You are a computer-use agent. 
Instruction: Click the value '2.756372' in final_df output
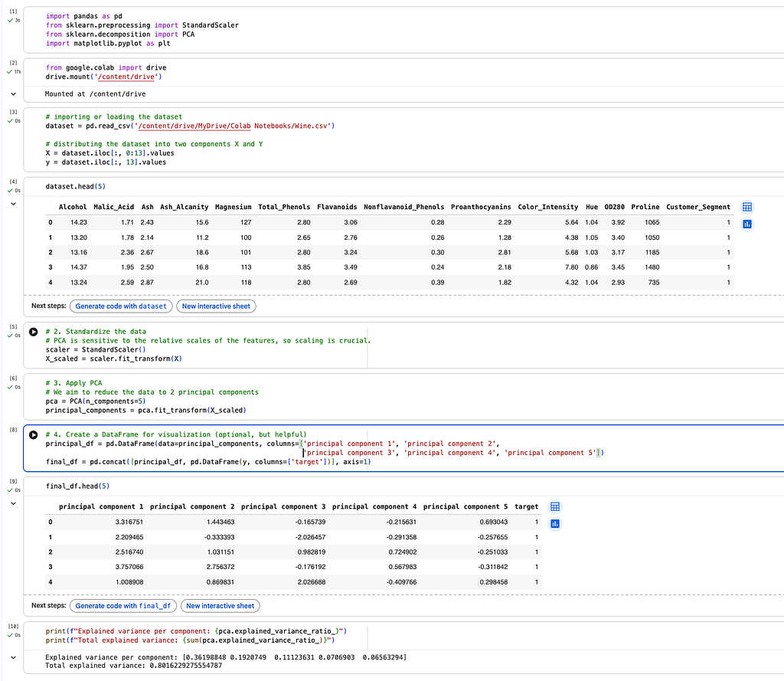point(220,567)
